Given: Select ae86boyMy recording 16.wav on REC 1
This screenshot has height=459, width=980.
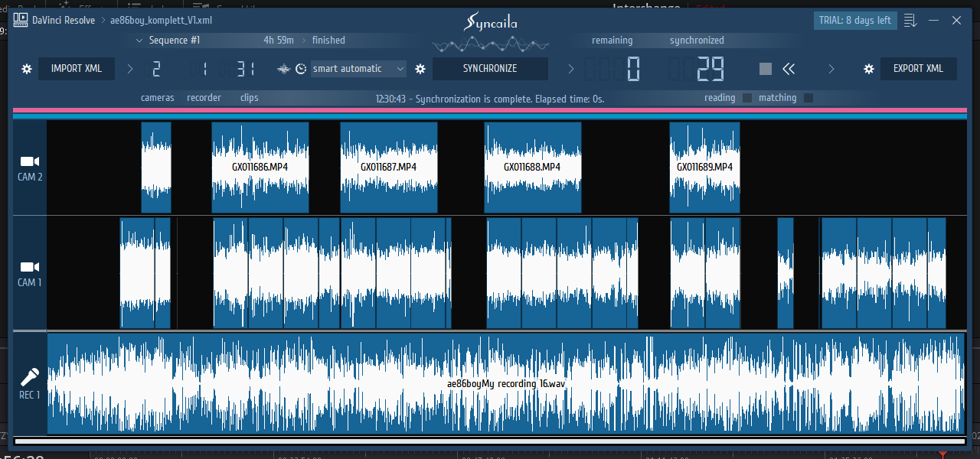Looking at the screenshot, I should coord(506,383).
